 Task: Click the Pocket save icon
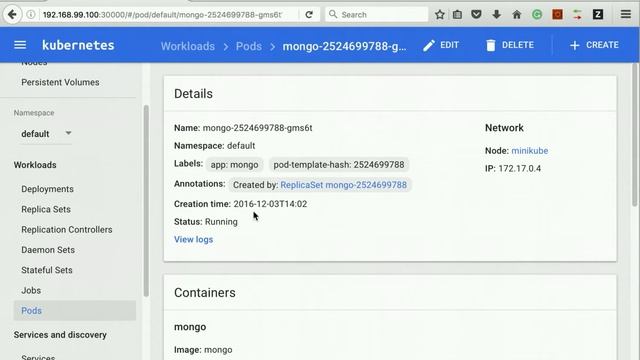[x=476, y=15]
